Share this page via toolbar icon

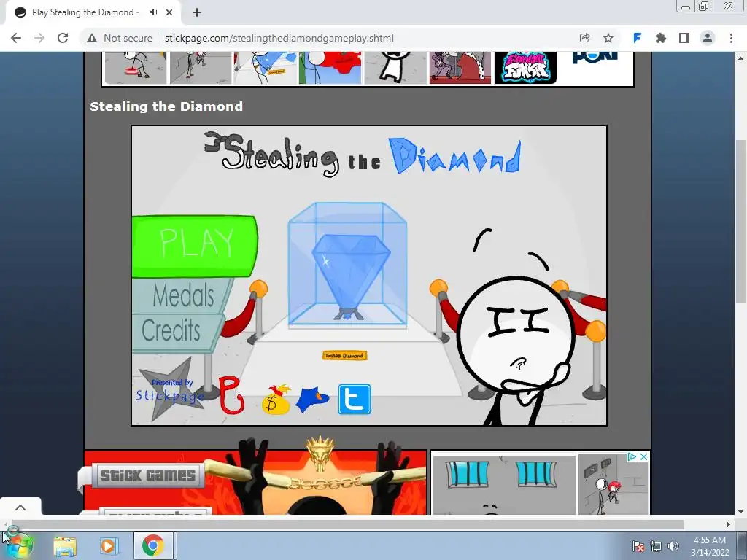point(584,38)
